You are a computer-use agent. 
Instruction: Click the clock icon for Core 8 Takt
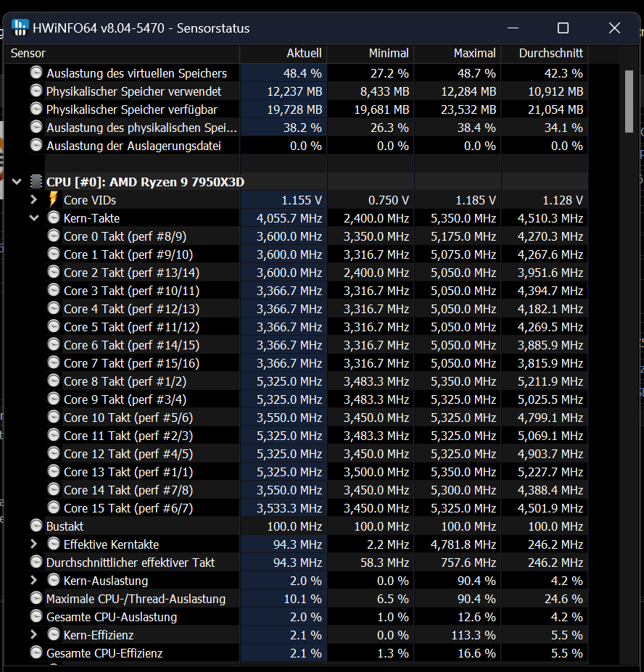(x=54, y=381)
